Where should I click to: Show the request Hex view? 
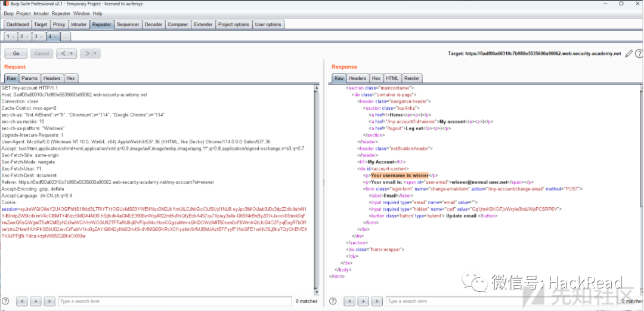70,78
